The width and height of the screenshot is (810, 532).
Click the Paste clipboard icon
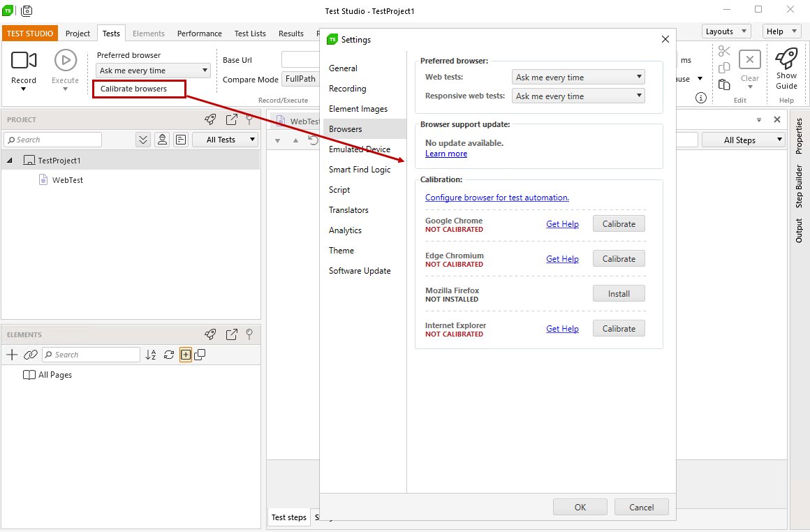tap(724, 84)
